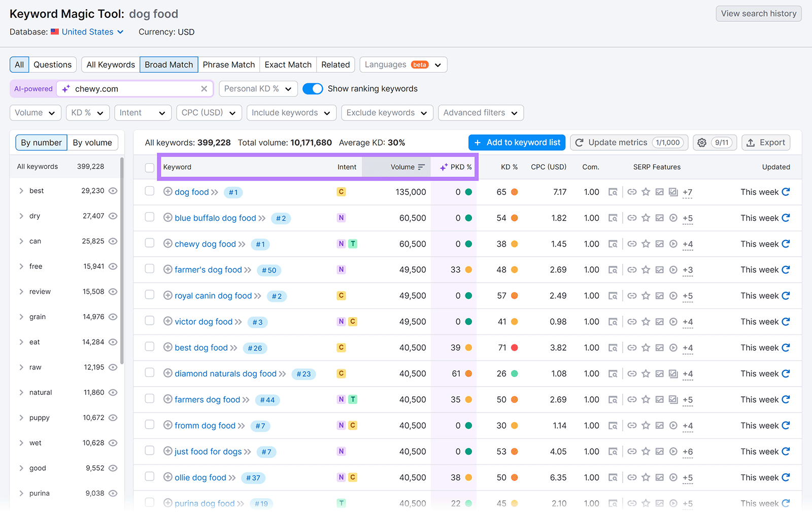Select the Questions tab
The image size is (812, 515).
52,64
